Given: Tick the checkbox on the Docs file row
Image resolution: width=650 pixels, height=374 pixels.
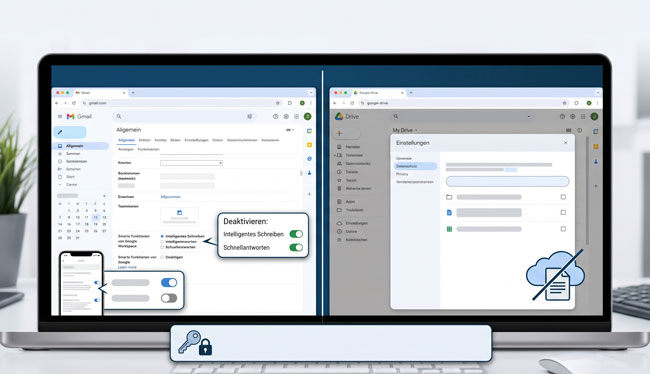Looking at the screenshot, I should 563,212.
